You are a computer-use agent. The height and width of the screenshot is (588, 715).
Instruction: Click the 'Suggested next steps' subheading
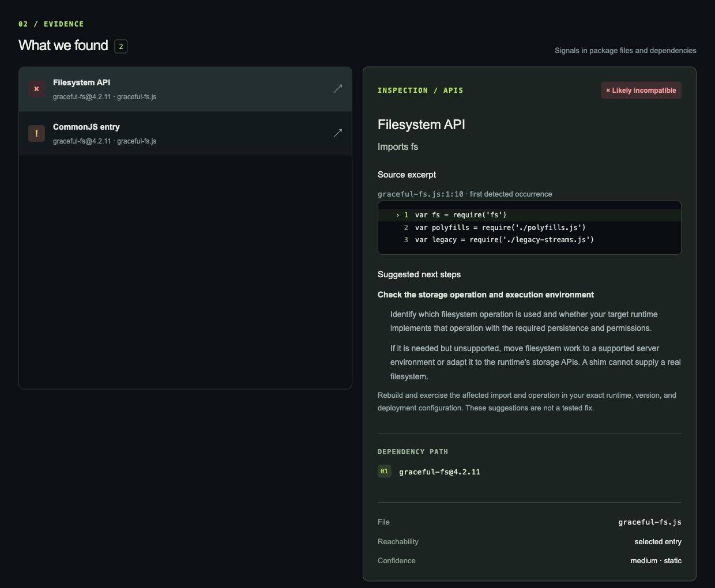click(419, 274)
